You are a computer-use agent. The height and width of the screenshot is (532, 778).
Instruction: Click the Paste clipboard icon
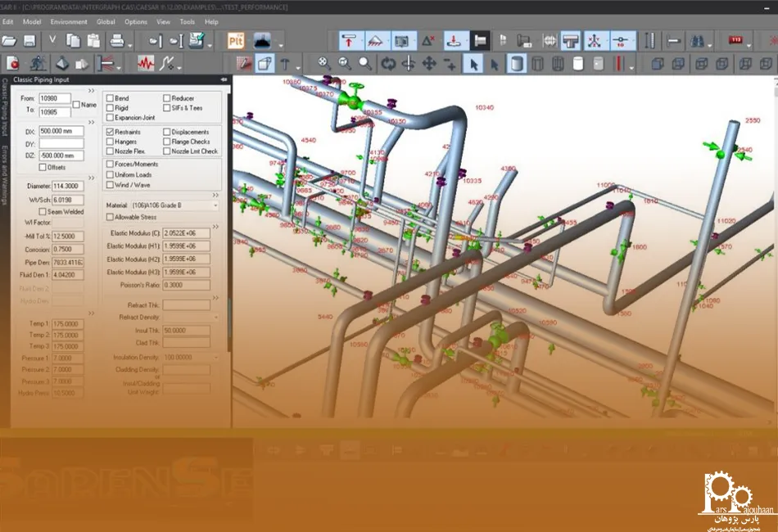coord(93,41)
